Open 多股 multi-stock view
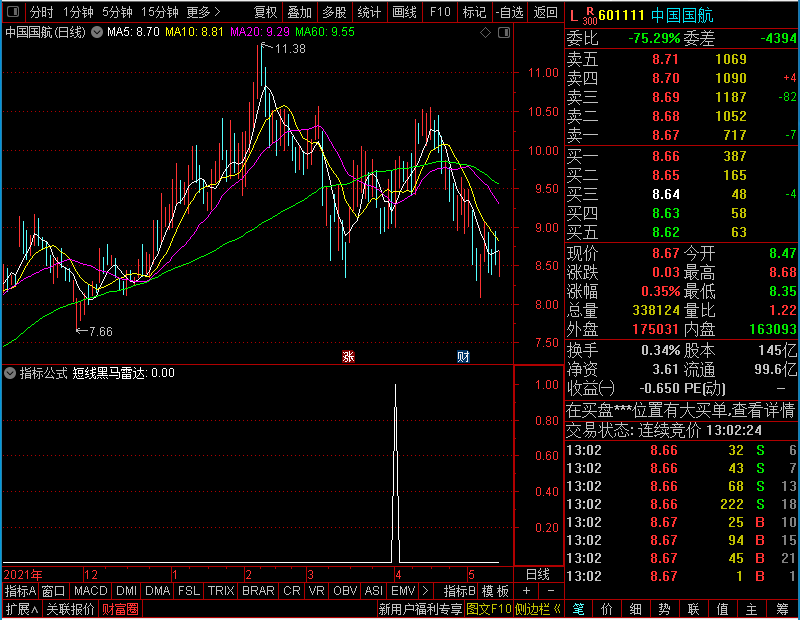800x620 pixels. 335,12
